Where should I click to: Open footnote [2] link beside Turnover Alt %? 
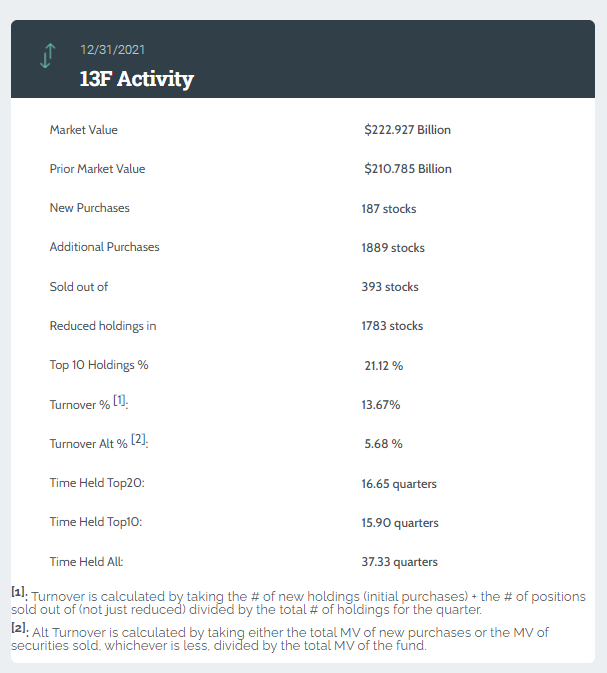[x=139, y=440]
